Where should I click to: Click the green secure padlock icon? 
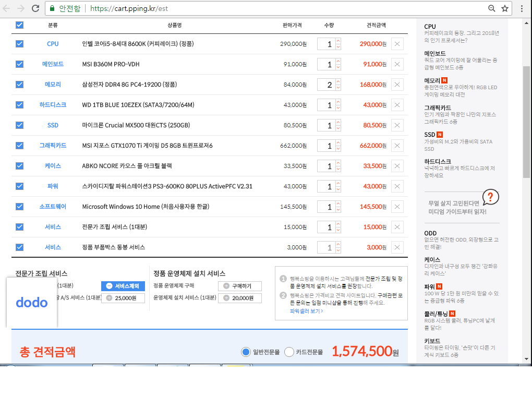52,8
